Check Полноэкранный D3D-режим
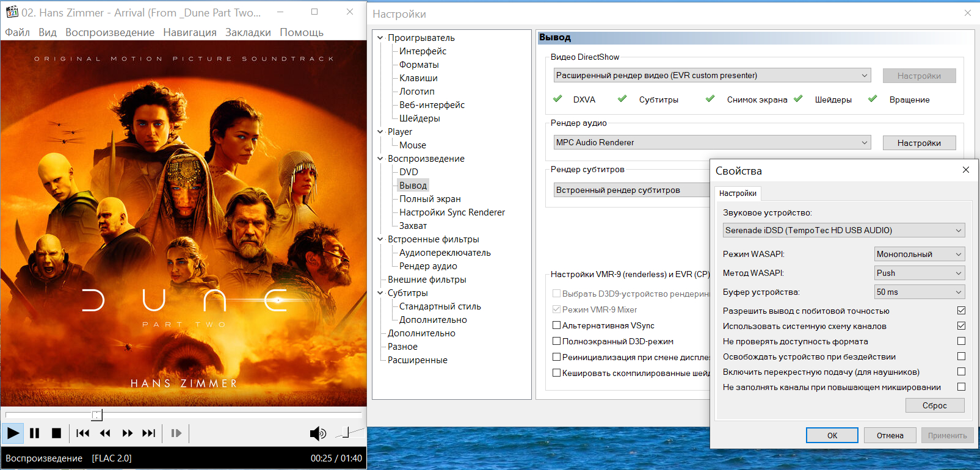 click(556, 342)
